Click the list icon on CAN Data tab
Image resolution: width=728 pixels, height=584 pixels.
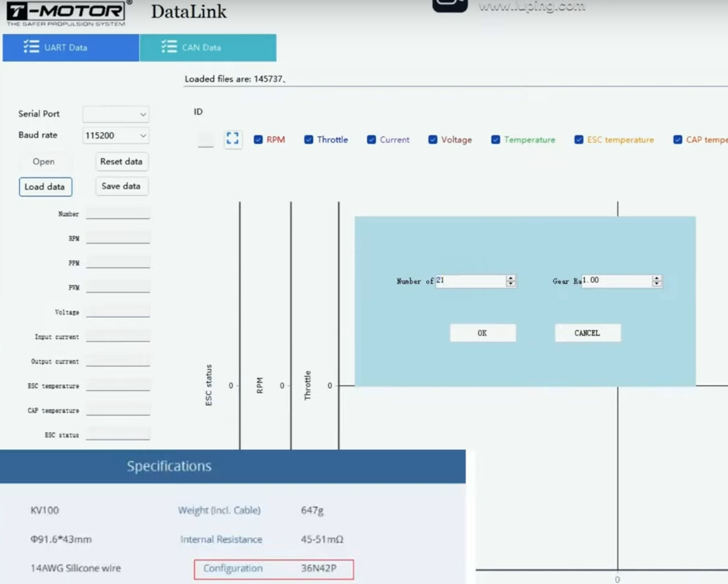pos(169,47)
